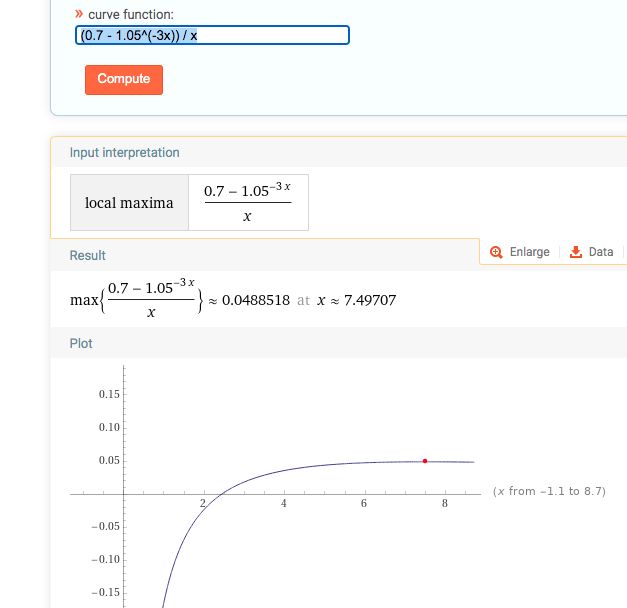Click the x-axis tick label 6

pyautogui.click(x=364, y=503)
